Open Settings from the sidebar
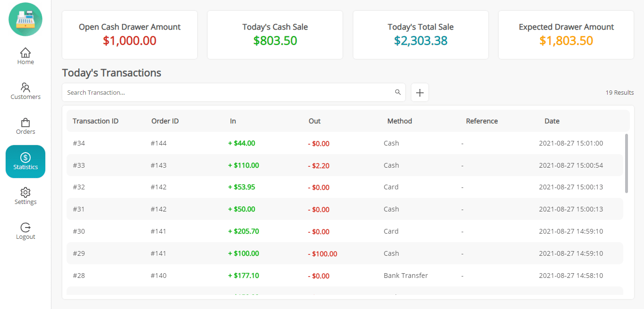This screenshot has width=644, height=309. click(x=25, y=196)
